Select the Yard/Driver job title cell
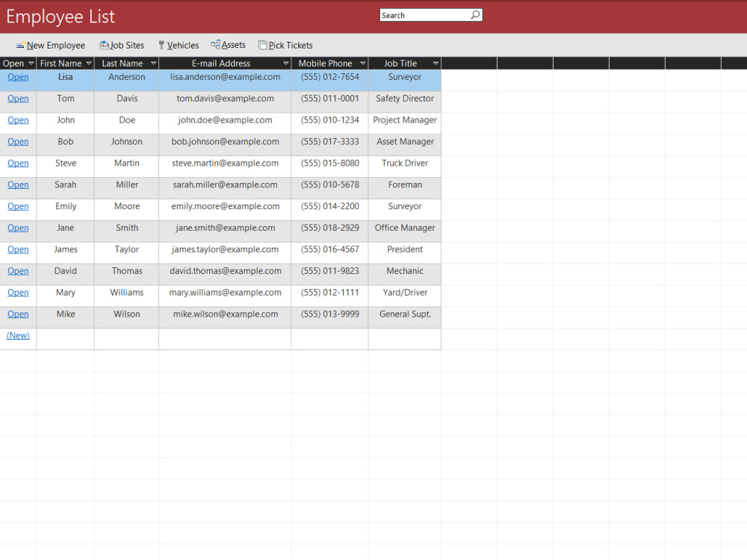747x560 pixels. [x=404, y=296]
